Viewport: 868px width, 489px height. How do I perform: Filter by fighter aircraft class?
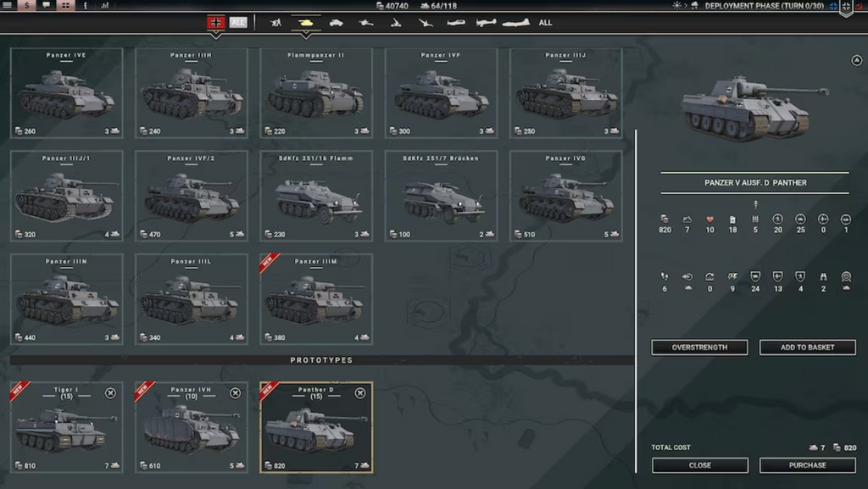(455, 23)
